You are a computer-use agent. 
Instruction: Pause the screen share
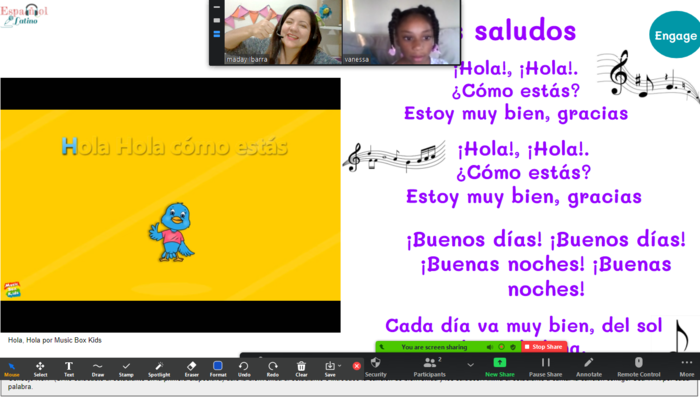point(546,368)
